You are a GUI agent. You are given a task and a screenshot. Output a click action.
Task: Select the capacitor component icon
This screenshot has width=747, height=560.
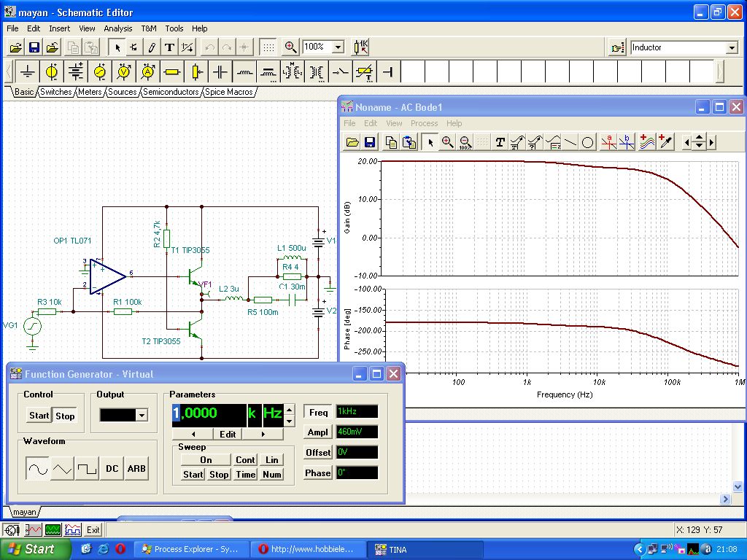click(220, 71)
